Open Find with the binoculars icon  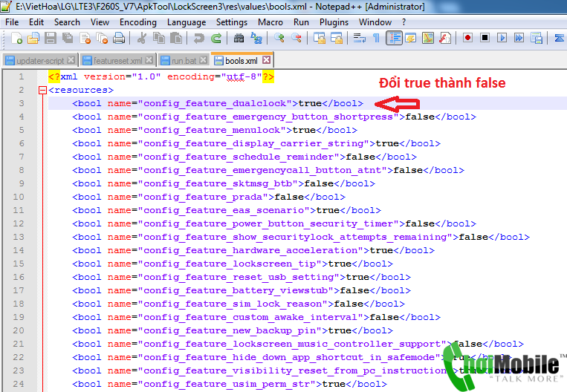[239, 38]
